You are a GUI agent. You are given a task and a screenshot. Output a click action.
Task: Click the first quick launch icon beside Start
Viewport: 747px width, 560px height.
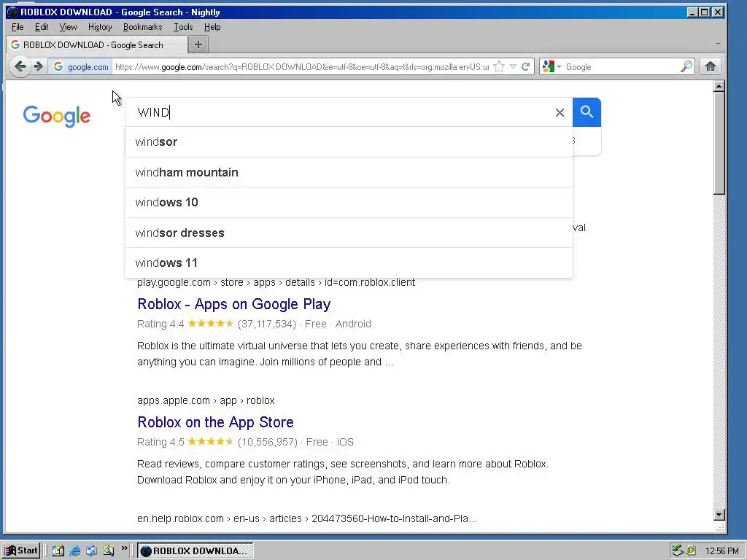click(x=58, y=551)
